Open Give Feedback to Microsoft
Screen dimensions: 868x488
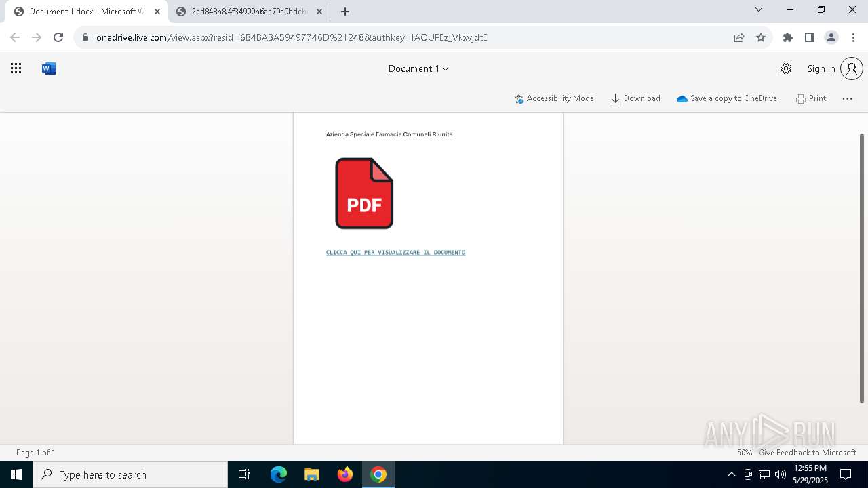pos(808,453)
